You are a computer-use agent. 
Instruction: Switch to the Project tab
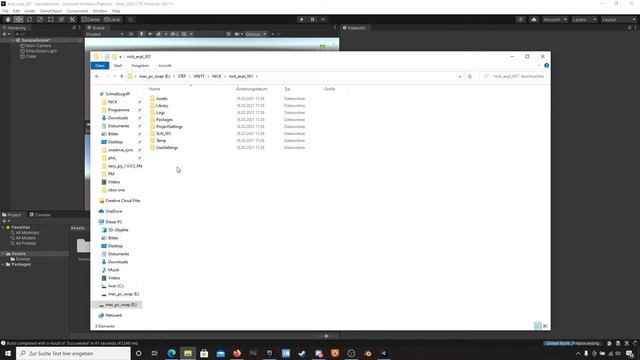[12, 215]
